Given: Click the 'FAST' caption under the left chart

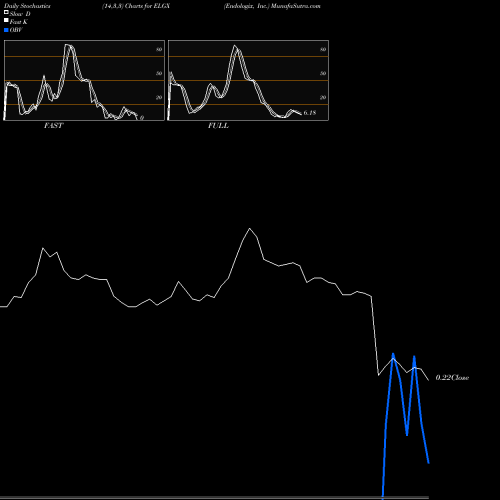Looking at the screenshot, I should coord(53,126).
